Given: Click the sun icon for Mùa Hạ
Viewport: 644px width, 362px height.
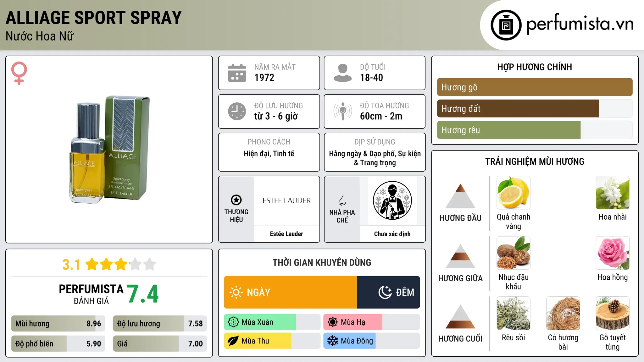Looking at the screenshot, I should click(332, 322).
